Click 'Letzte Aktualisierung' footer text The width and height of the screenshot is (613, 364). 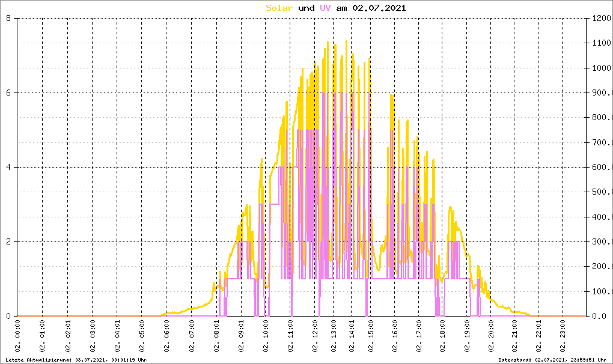coord(38,360)
